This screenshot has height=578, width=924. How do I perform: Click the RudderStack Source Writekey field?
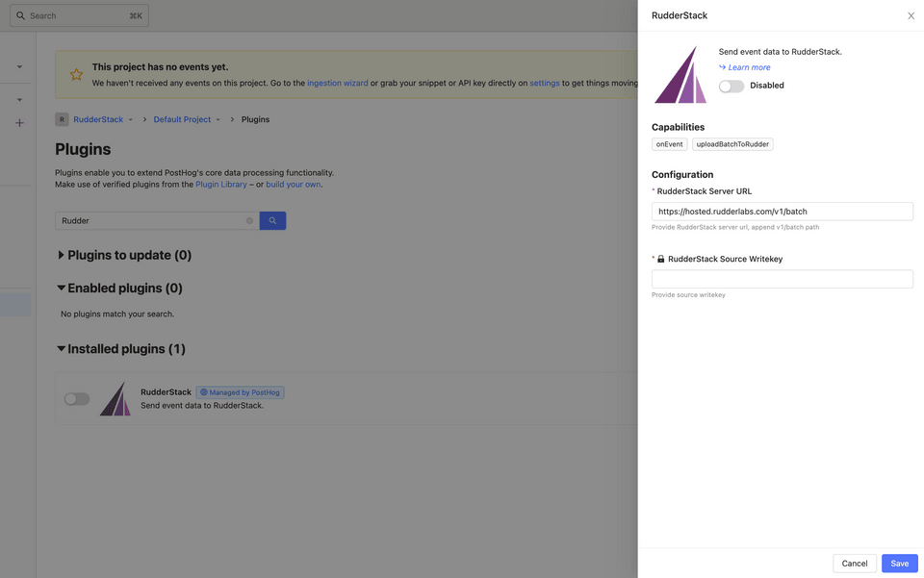click(x=782, y=279)
